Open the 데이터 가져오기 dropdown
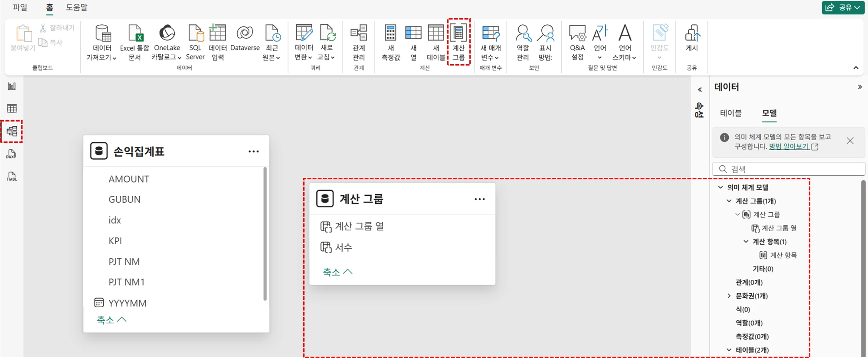 pyautogui.click(x=102, y=43)
